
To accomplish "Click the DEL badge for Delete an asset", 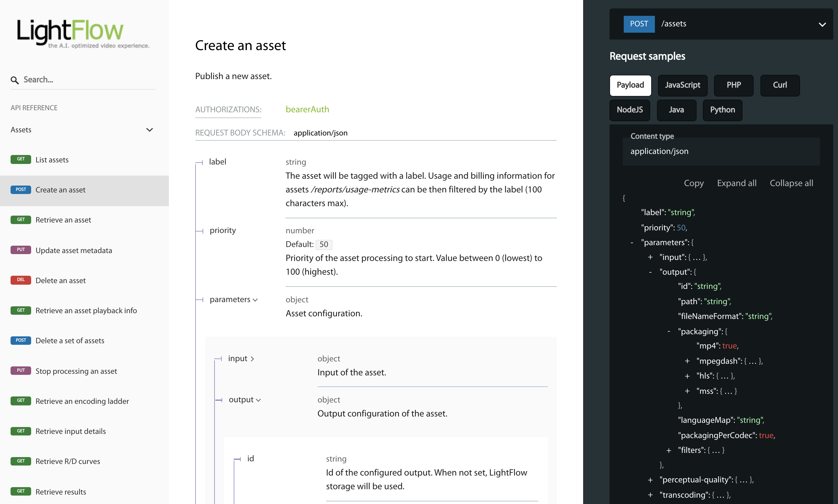I will [x=21, y=280].
